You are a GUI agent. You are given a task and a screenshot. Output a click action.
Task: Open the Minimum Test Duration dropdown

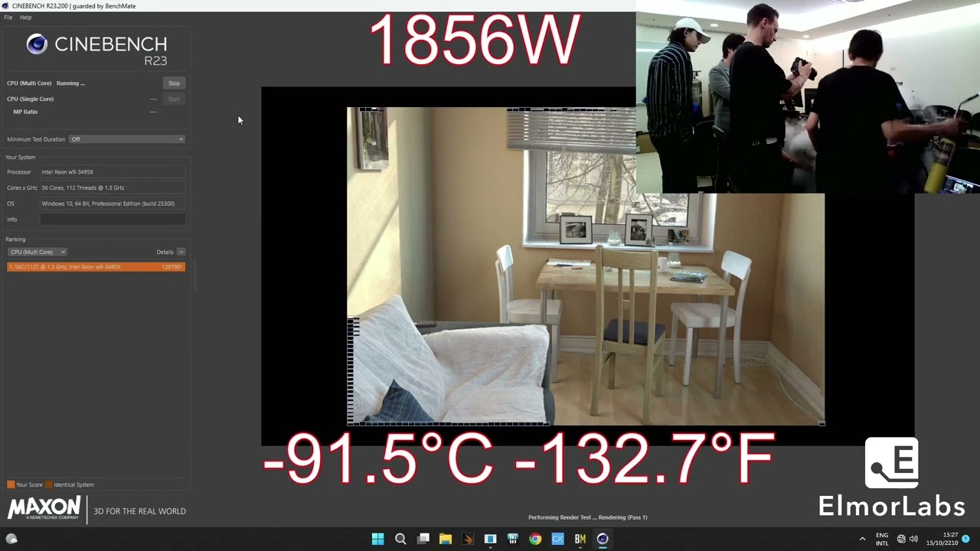coord(127,139)
